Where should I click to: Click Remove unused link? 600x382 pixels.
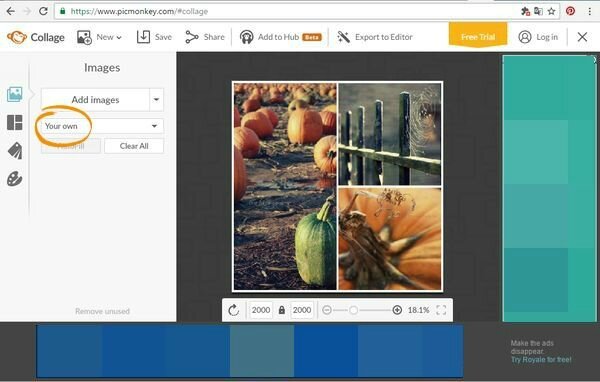pos(102,311)
